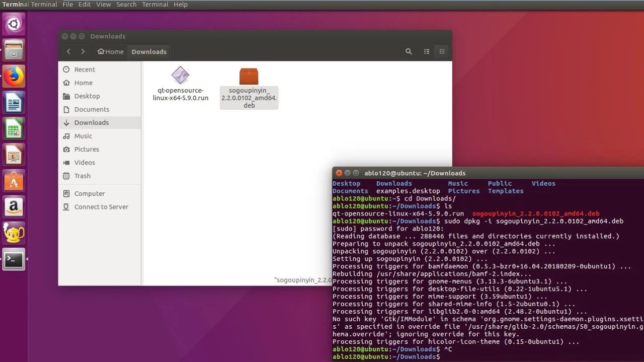Open the Ubuntu Dash search launcher
Screen dimensions: 644x362
tap(14, 24)
